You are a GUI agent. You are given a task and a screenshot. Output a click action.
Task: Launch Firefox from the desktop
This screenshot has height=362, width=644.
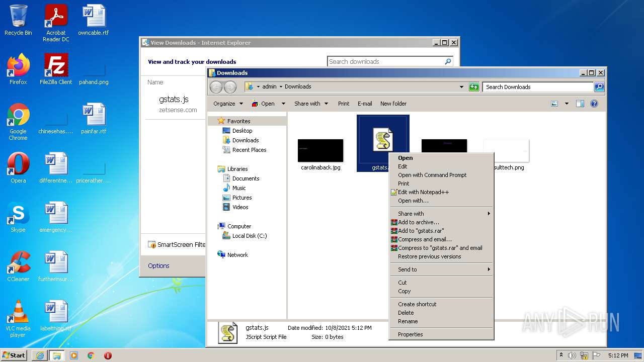[x=18, y=69]
